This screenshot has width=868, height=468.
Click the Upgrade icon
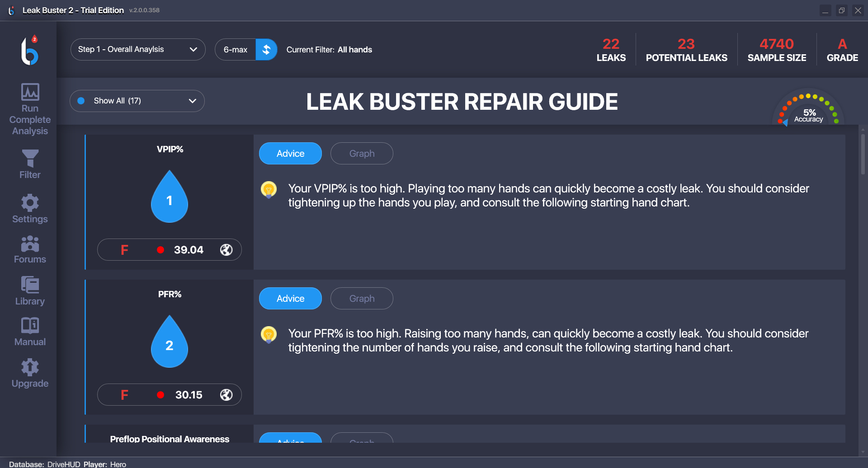click(x=30, y=367)
